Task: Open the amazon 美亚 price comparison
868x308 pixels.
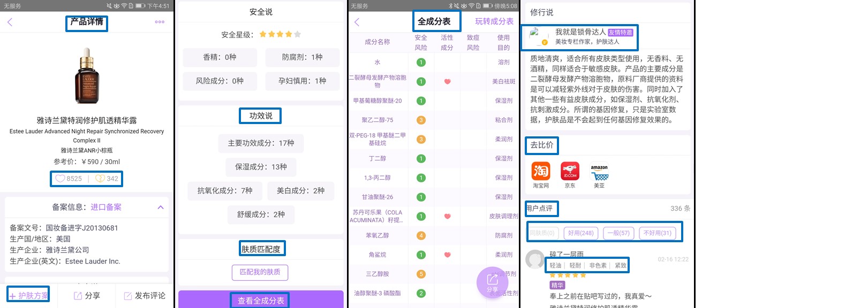Action: [x=599, y=175]
